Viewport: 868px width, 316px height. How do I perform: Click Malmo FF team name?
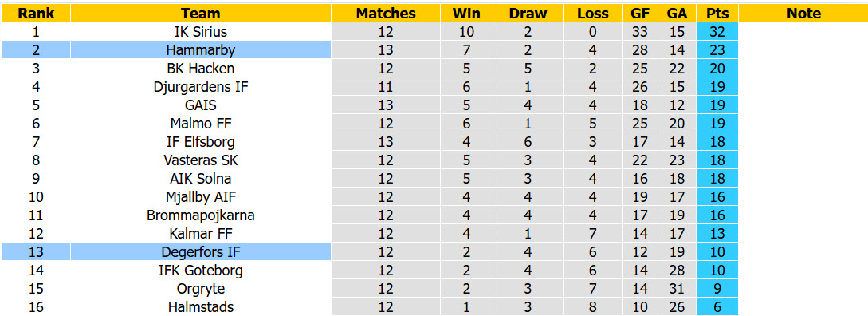[x=200, y=123]
